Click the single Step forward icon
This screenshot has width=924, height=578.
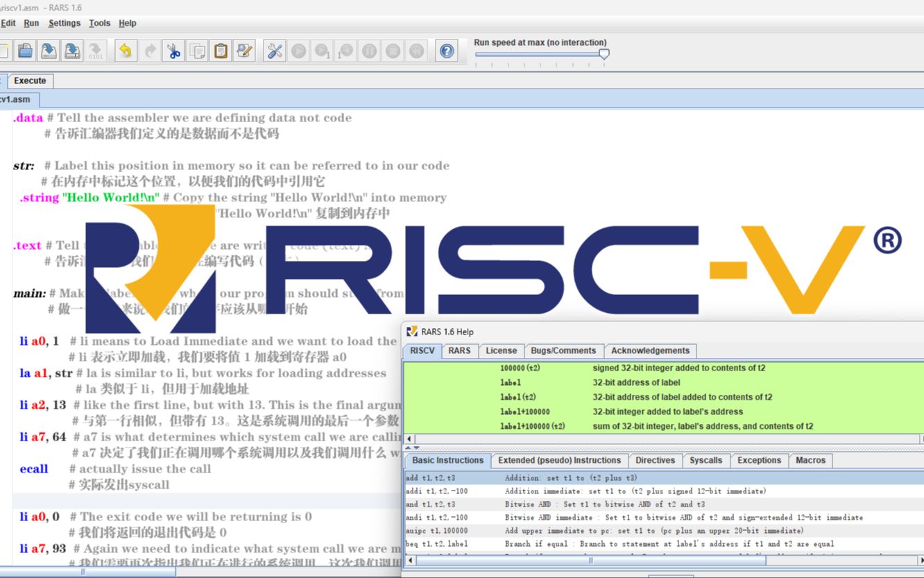pyautogui.click(x=322, y=51)
